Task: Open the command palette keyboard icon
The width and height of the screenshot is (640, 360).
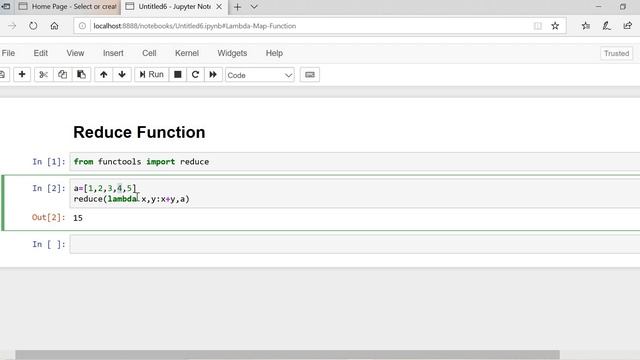Action: coord(310,75)
